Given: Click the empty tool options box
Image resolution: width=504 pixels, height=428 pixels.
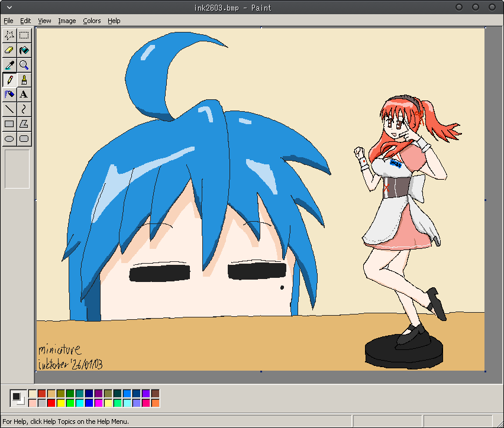Looking at the screenshot, I should pos(17,169).
